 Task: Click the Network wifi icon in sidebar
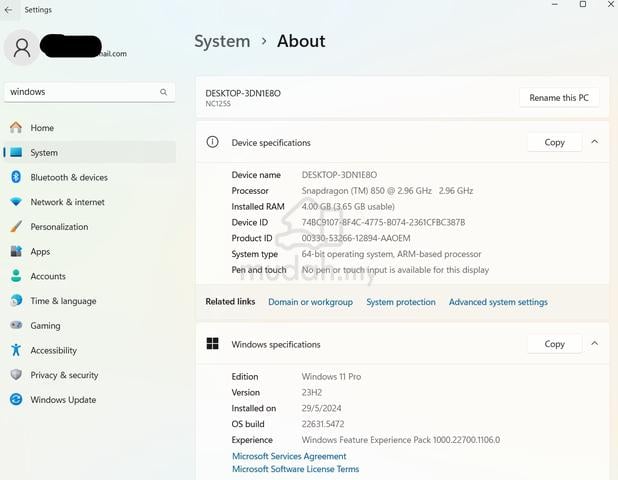pyautogui.click(x=16, y=202)
